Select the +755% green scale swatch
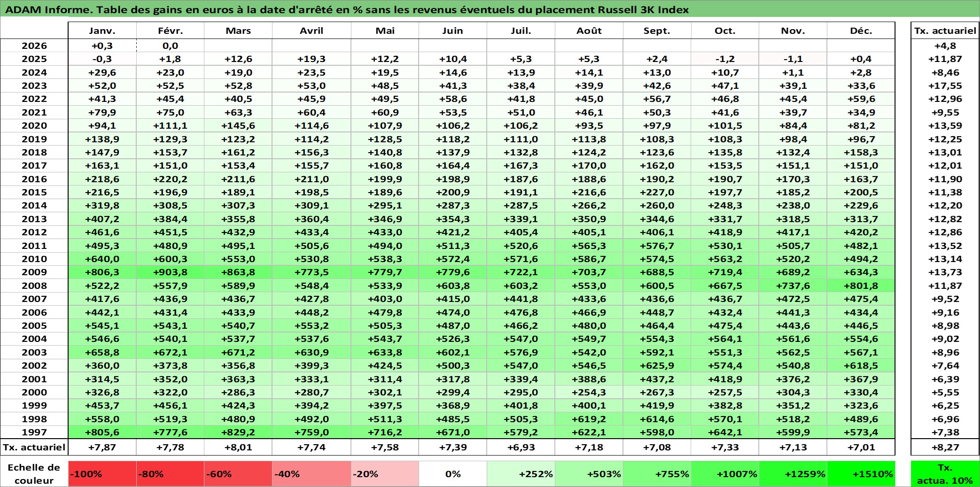This screenshot has width=980, height=487. coord(657,474)
